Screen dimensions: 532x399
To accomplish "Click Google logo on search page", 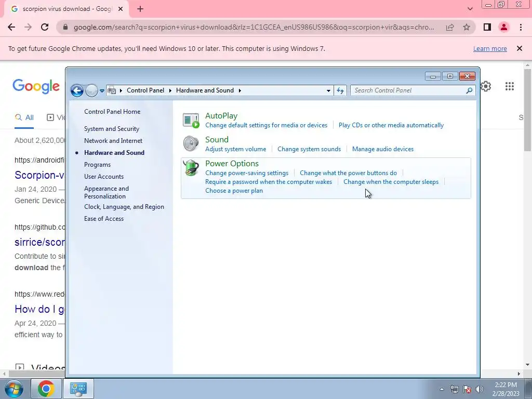I will click(36, 87).
